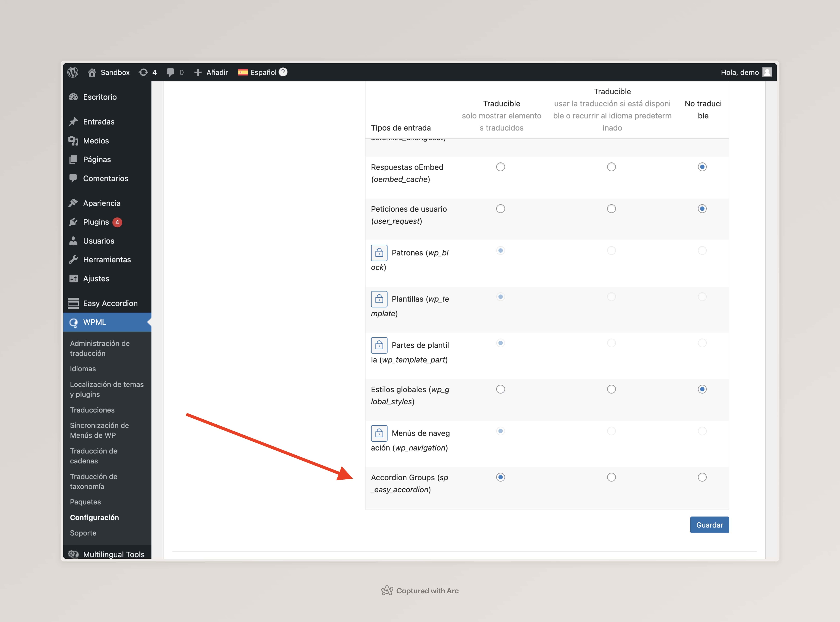Open the Hola, demo account menu
840x622 pixels.
[x=746, y=72]
